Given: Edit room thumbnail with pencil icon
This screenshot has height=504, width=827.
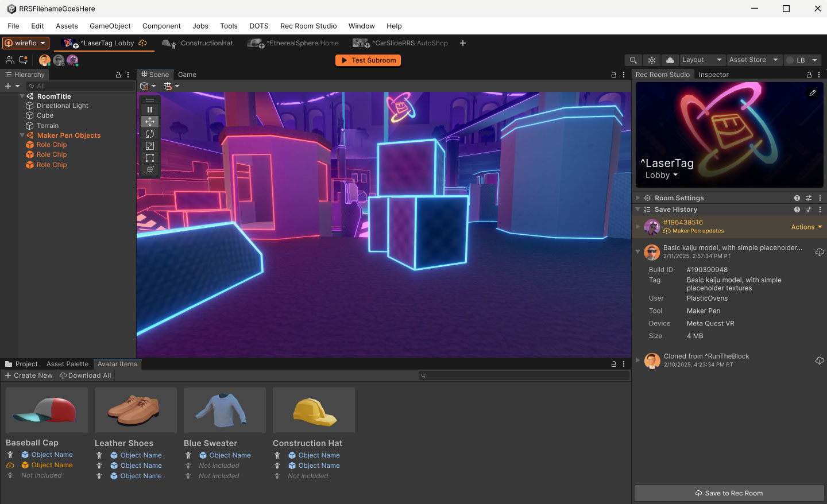Looking at the screenshot, I should [813, 93].
